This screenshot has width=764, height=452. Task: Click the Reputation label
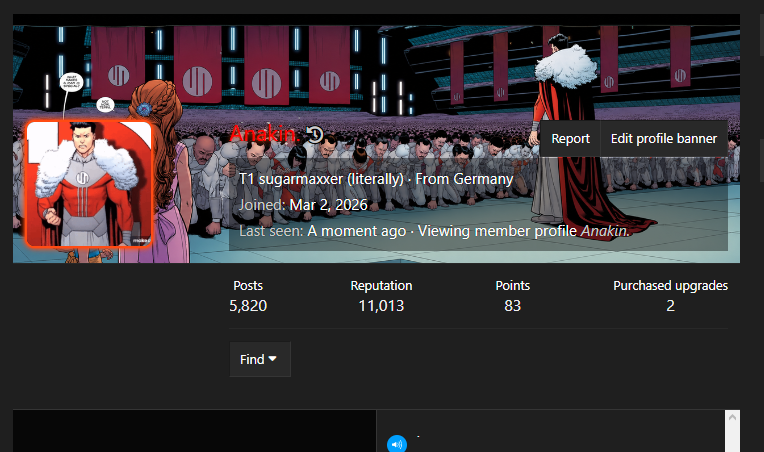[381, 285]
